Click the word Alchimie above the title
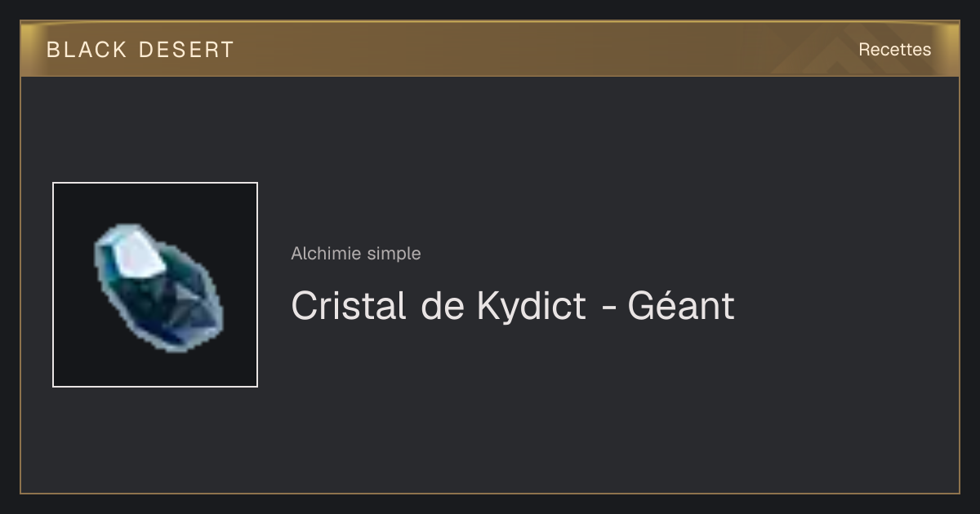The width and height of the screenshot is (980, 514). tap(327, 254)
